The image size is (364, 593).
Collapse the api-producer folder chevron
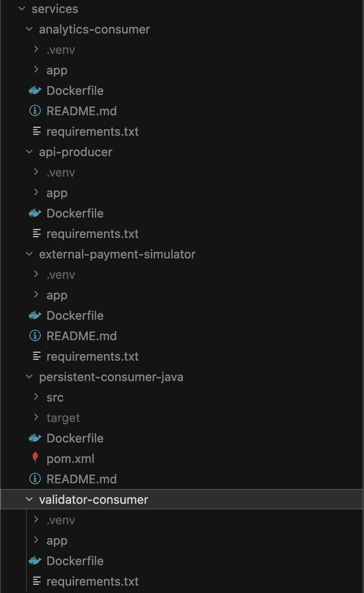pyautogui.click(x=29, y=152)
